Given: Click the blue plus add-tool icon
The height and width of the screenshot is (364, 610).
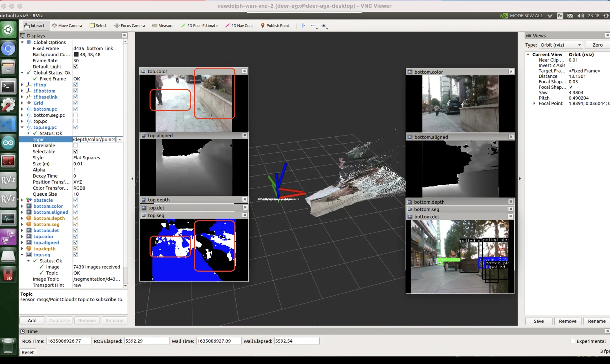Looking at the screenshot, I should pos(303,26).
